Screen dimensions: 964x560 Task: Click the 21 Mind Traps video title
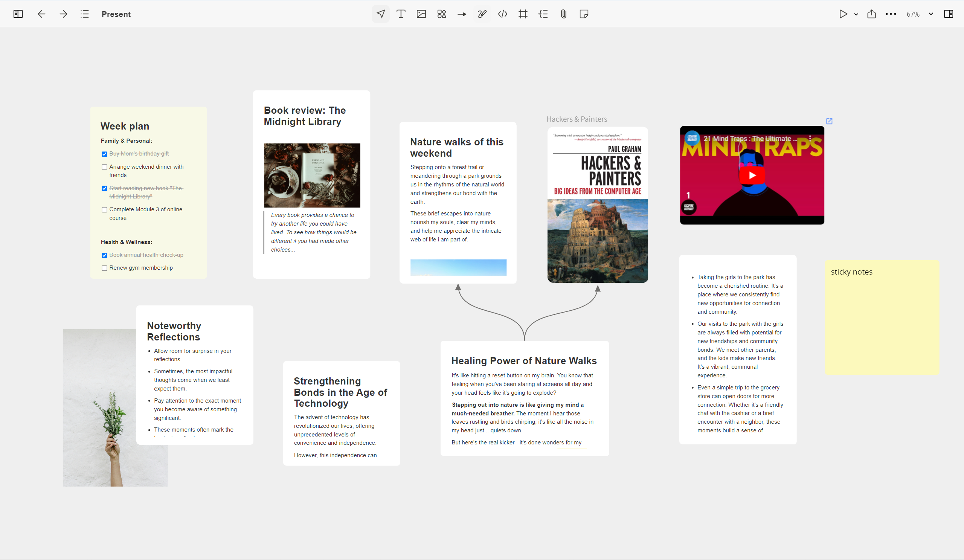(750, 139)
